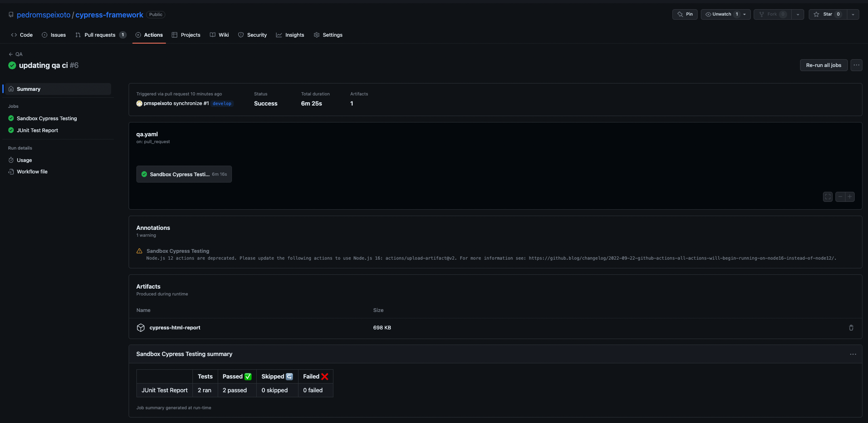Download the cypress-html-report artifact
This screenshot has height=423, width=868.
175,328
